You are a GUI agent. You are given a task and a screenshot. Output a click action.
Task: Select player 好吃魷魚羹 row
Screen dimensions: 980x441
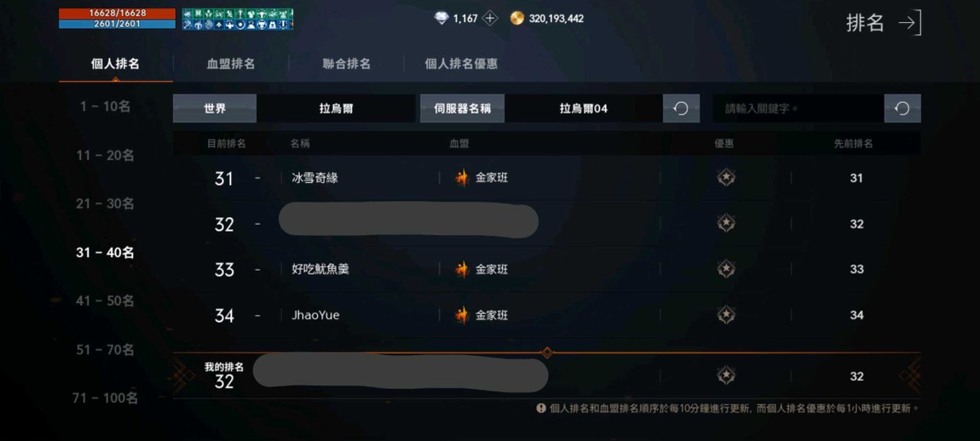tap(546, 269)
